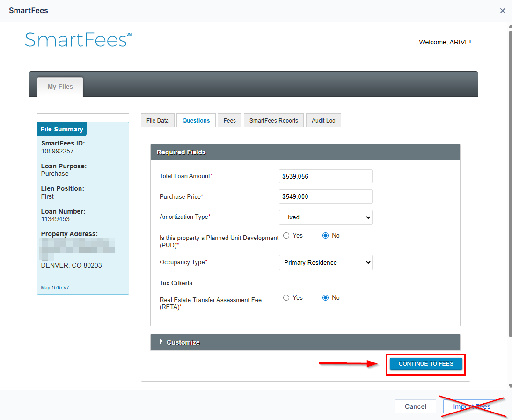Click the Required Fields header

305,152
